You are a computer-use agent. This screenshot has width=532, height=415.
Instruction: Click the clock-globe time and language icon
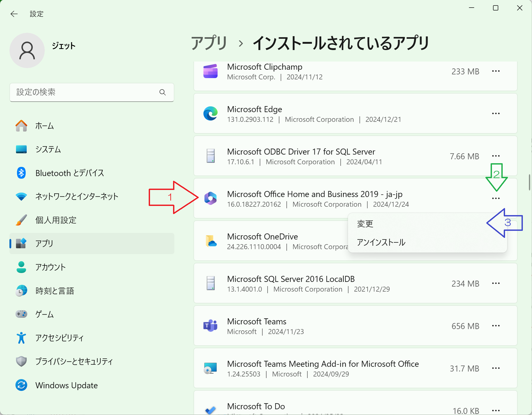21,291
